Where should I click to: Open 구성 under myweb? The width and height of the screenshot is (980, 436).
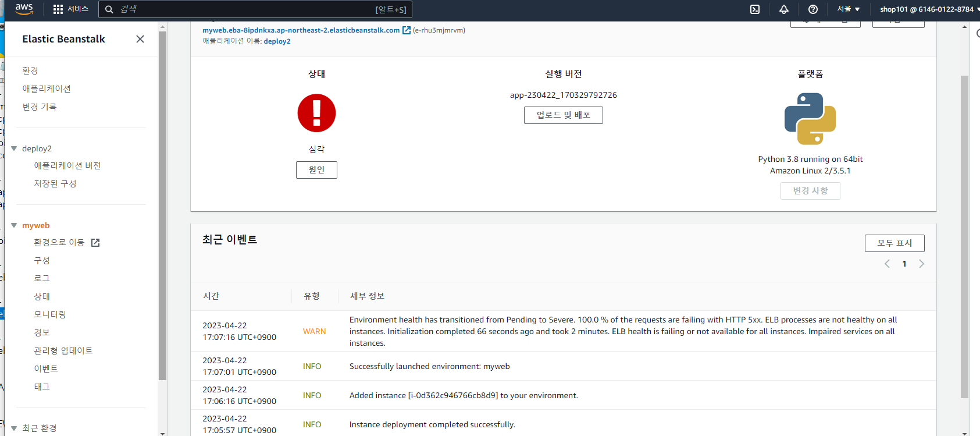click(x=42, y=260)
